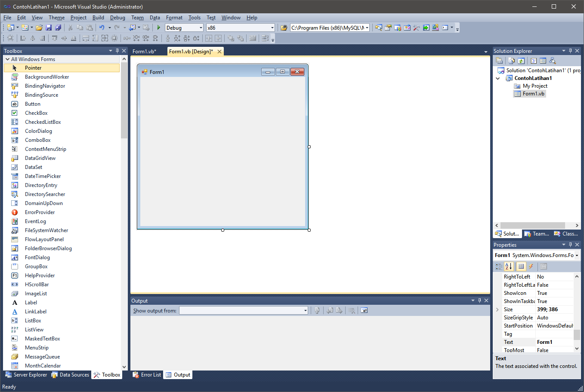
Task: Select the Categorized view icon in Properties
Action: click(x=498, y=266)
